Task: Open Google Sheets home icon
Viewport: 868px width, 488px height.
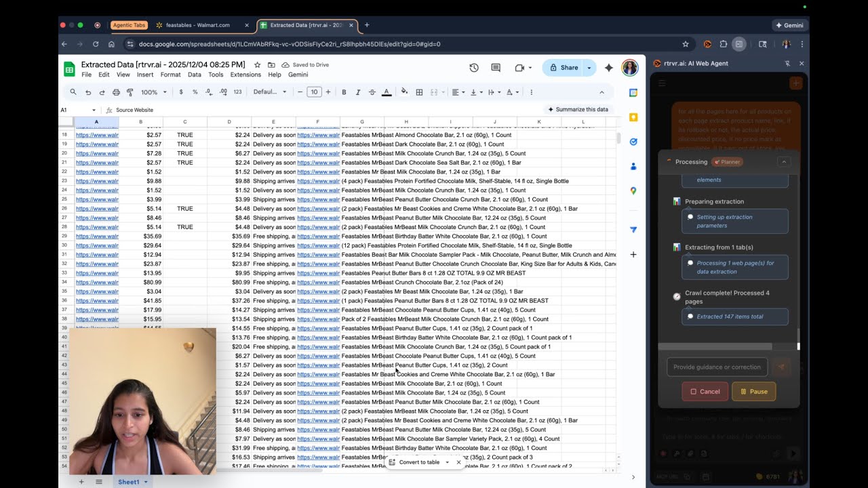Action: 69,68
